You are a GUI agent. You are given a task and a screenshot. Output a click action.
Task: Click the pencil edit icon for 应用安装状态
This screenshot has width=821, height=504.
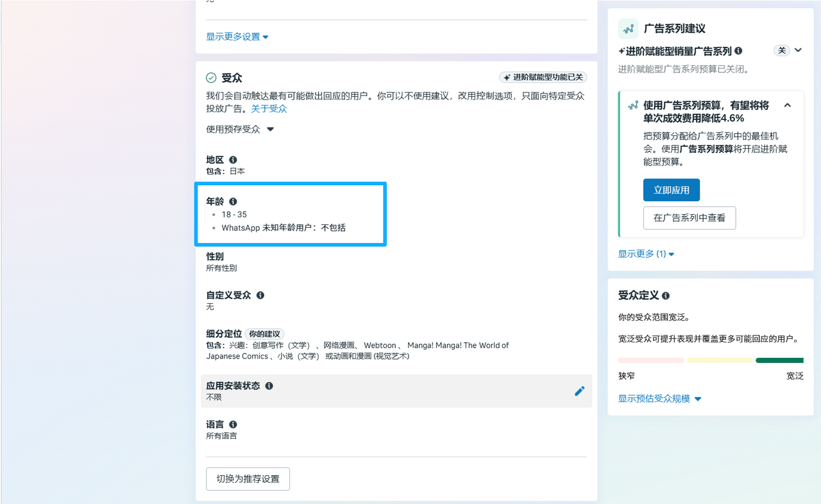point(579,391)
